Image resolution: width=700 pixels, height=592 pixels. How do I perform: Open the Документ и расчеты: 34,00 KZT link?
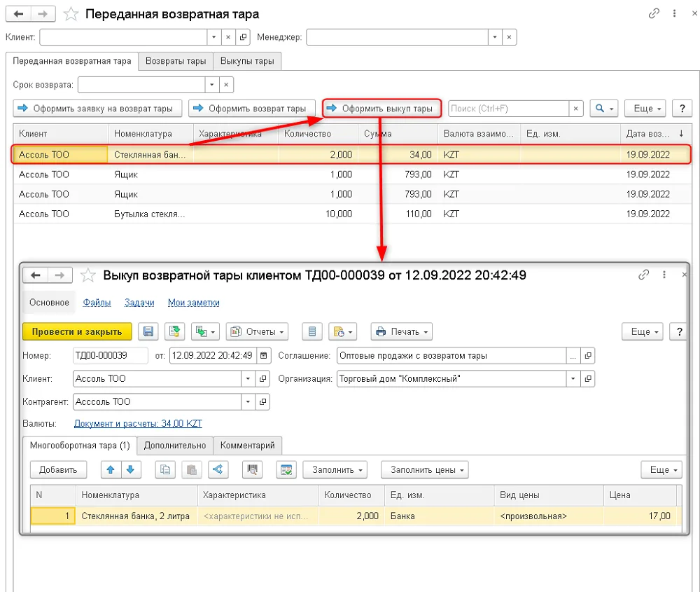138,424
